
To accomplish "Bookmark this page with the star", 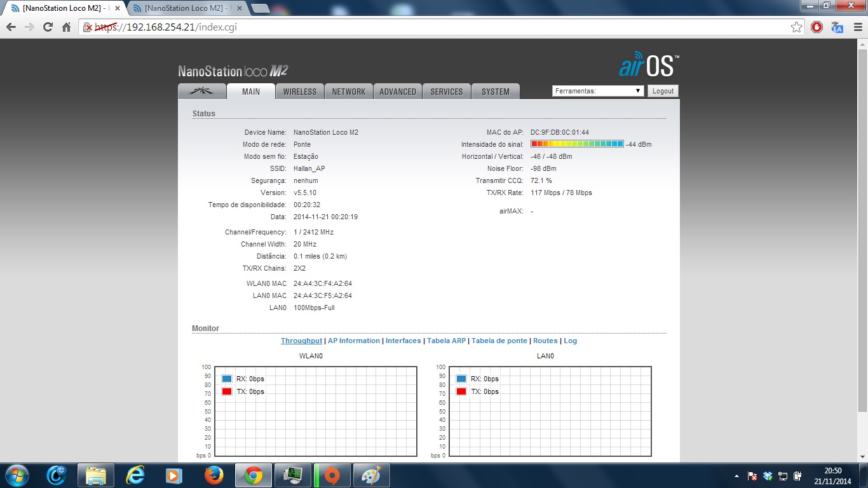I will pos(796,27).
